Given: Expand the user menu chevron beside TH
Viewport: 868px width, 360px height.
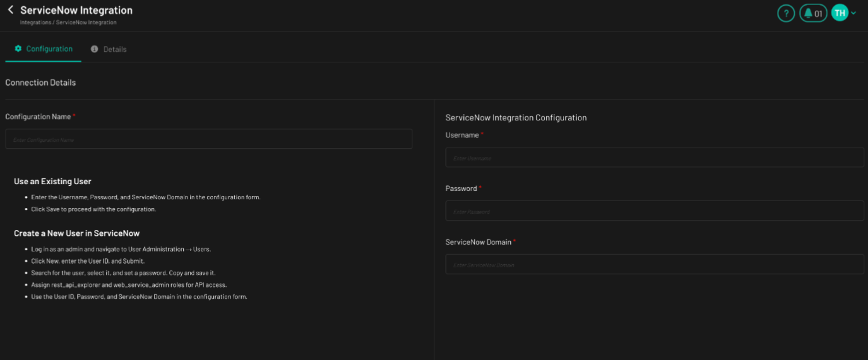Looking at the screenshot, I should 853,13.
